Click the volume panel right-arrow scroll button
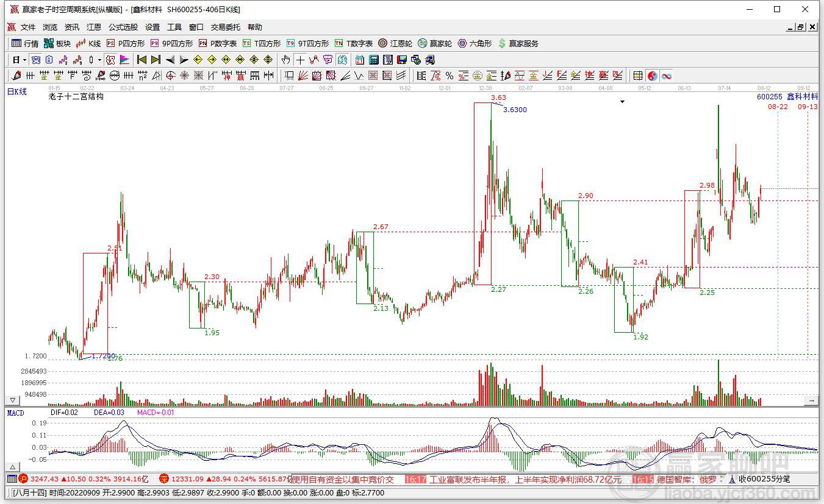 point(811,400)
